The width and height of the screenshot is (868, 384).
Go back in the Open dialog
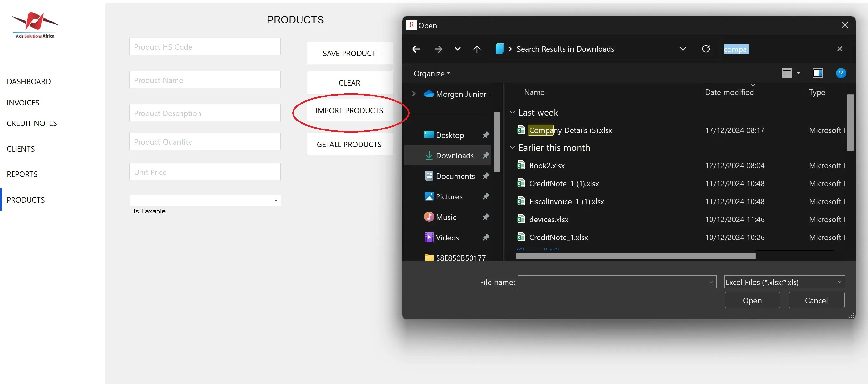pos(416,49)
